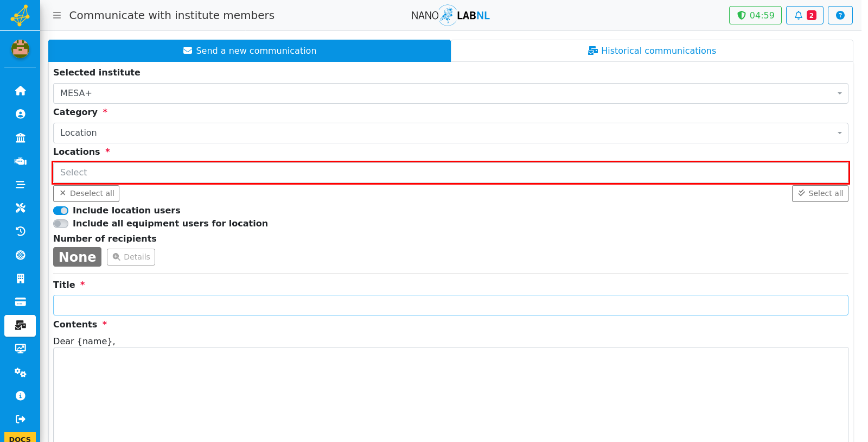
Task: Open the credit card billing sidebar icon
Action: coord(20,302)
